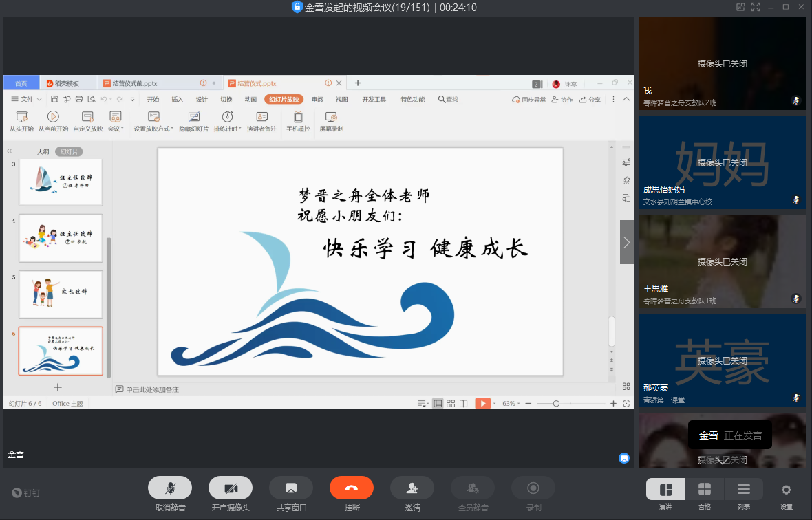The height and width of the screenshot is (520, 812).
Task: Expand participant panel arrow beside the shared slide
Action: 627,242
